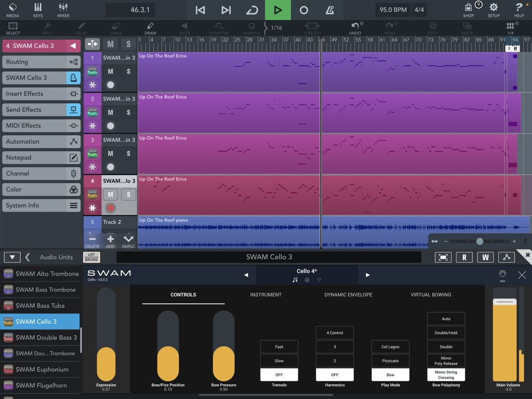The height and width of the screenshot is (399, 532).
Task: Collapse the instrument panel with down arrow
Action: click(x=12, y=257)
